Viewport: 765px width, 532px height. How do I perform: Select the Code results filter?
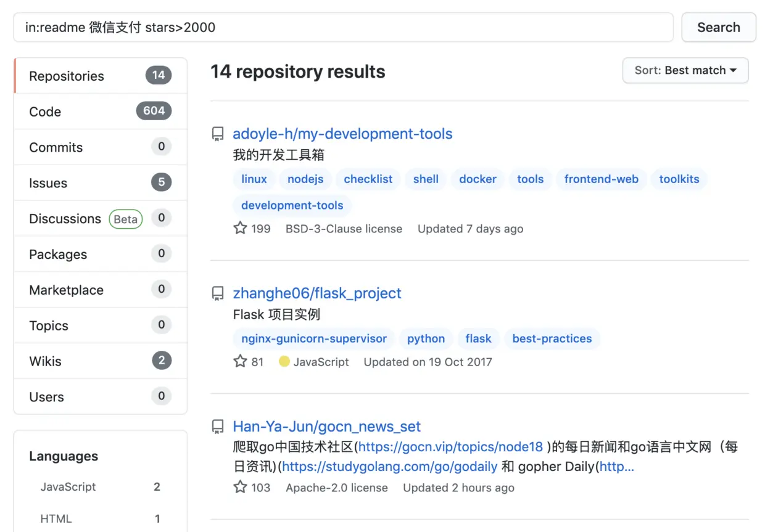[x=101, y=112]
